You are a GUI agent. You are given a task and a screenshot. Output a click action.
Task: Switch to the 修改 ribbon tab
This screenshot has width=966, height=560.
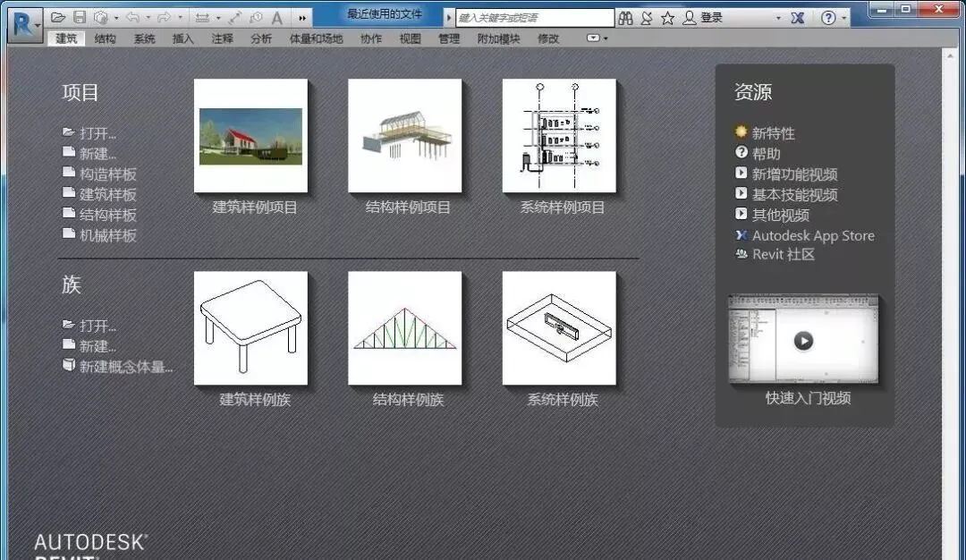click(548, 38)
